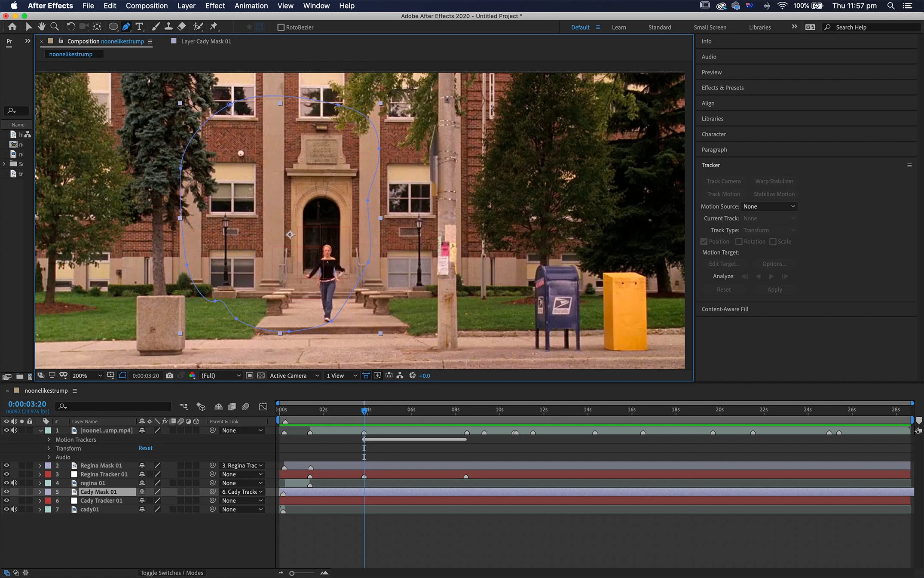Select the Puppet Pin tool
This screenshot has width=924, height=578.
[214, 27]
